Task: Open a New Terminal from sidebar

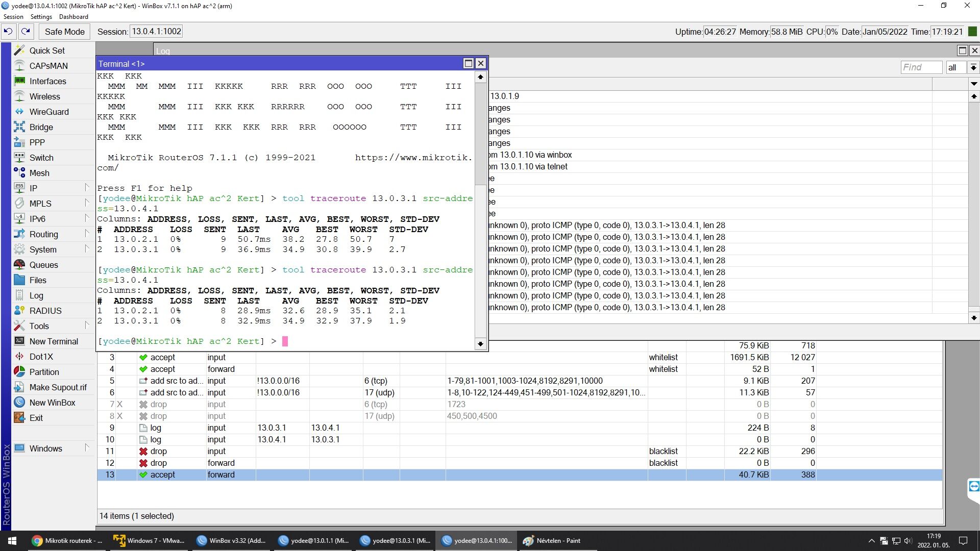Action: pos(54,341)
